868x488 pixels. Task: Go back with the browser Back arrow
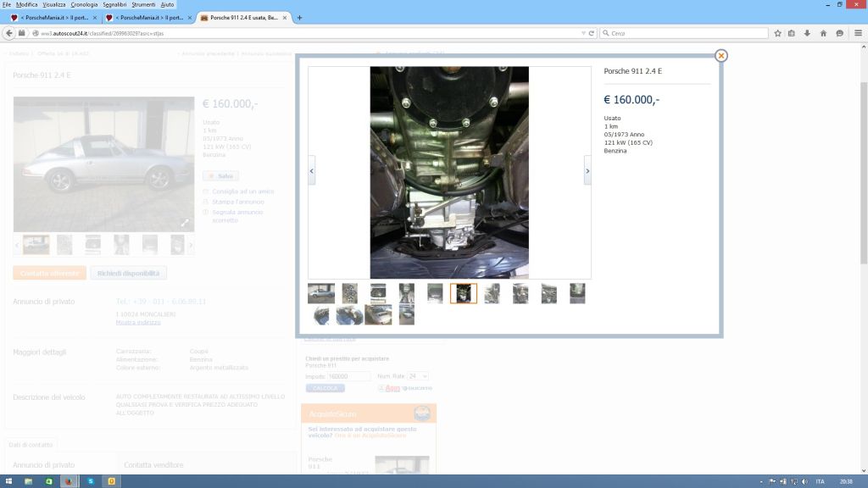[8, 33]
